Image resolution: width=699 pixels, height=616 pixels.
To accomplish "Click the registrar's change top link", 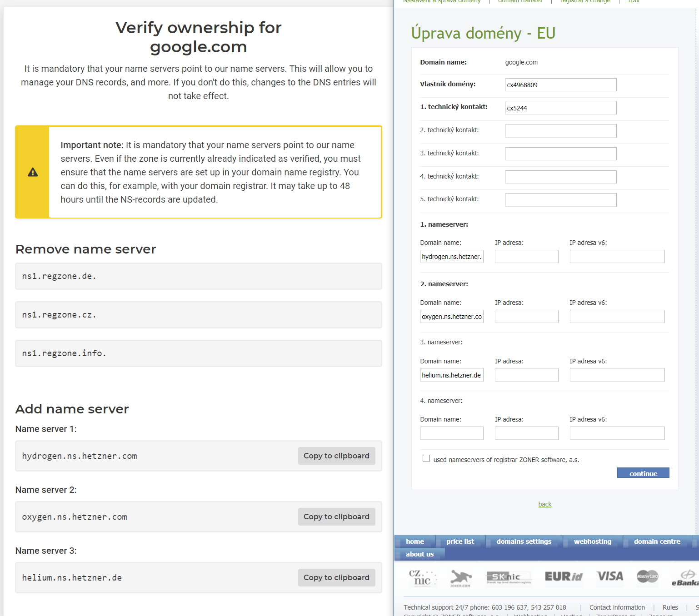I will 585,1.
